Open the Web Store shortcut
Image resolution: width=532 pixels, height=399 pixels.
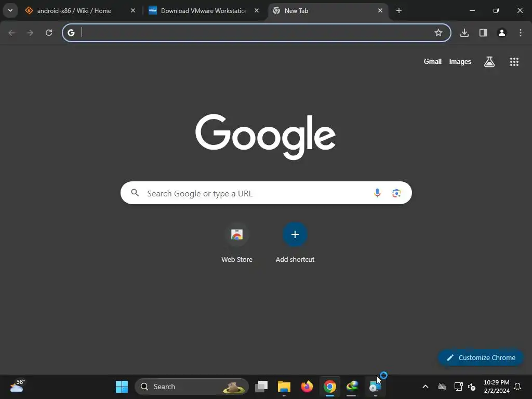[237, 243]
